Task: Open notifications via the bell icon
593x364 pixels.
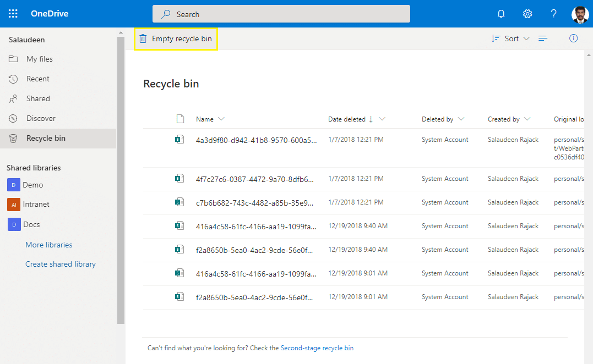Action: click(501, 14)
